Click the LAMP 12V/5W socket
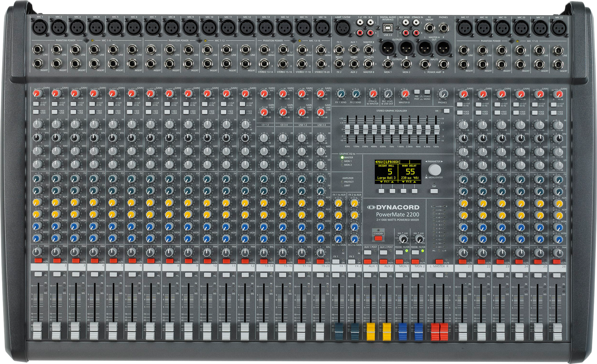This screenshot has width=597, height=364. 343,28
